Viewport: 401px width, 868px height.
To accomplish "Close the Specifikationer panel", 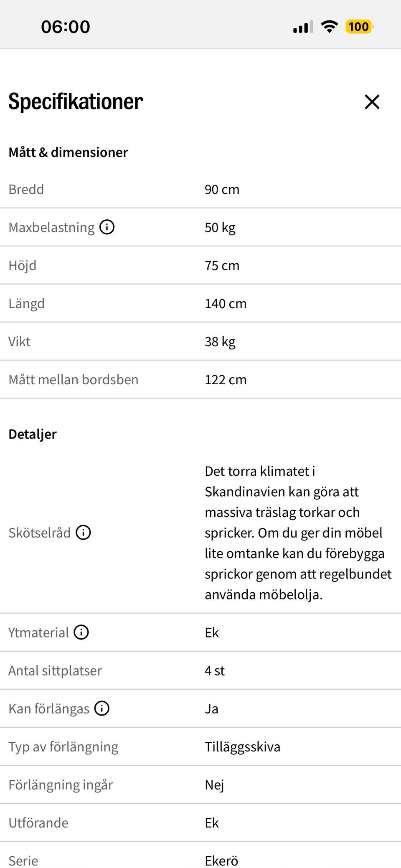I will click(372, 102).
